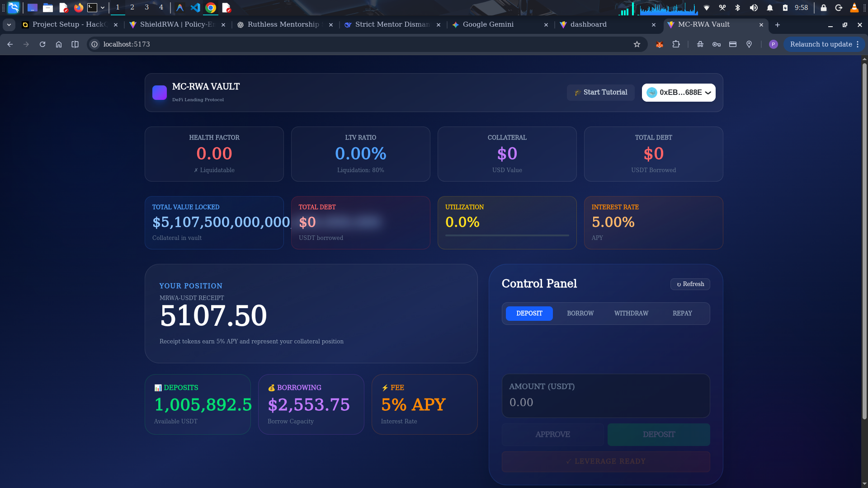Launch Firefox from the top panel
This screenshot has width=868, height=488.
point(79,7)
